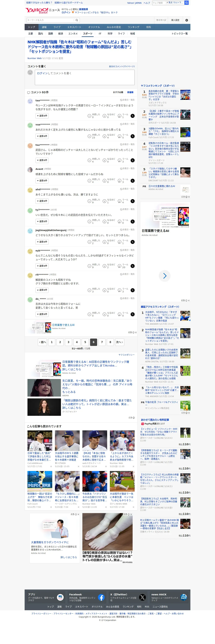Click the keyword search magnifier icon
Viewport: 215px width, 644px height.
pos(77,20)
